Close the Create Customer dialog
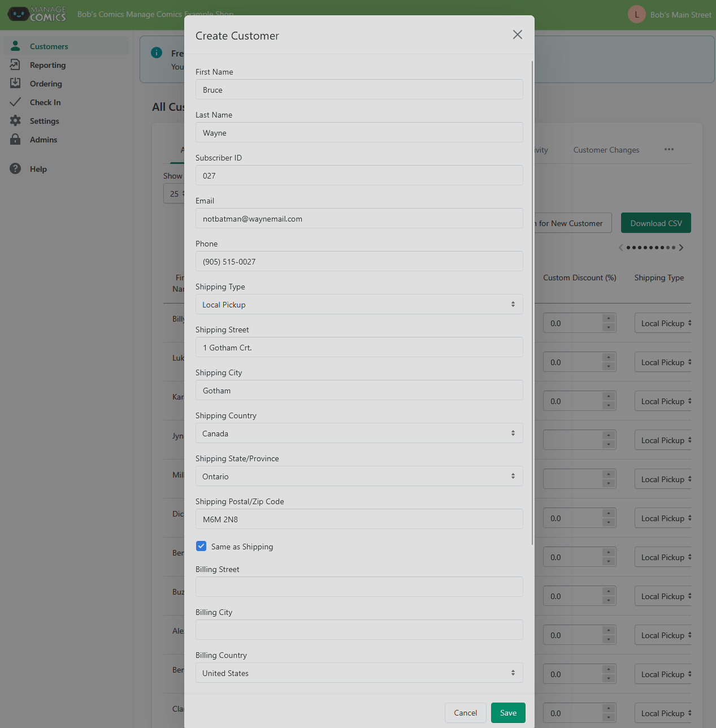 pos(517,34)
